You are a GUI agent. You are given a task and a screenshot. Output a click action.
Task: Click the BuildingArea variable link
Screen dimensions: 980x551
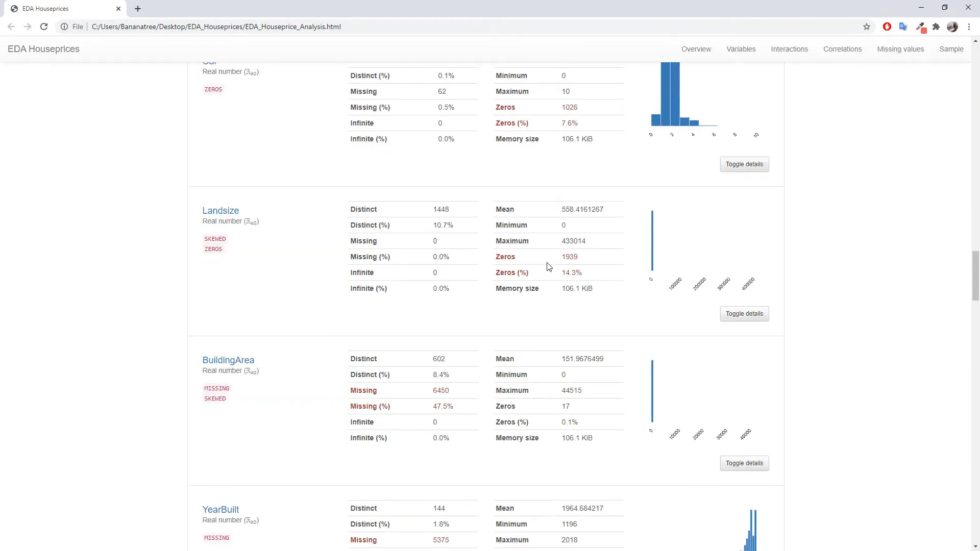pyautogui.click(x=228, y=360)
